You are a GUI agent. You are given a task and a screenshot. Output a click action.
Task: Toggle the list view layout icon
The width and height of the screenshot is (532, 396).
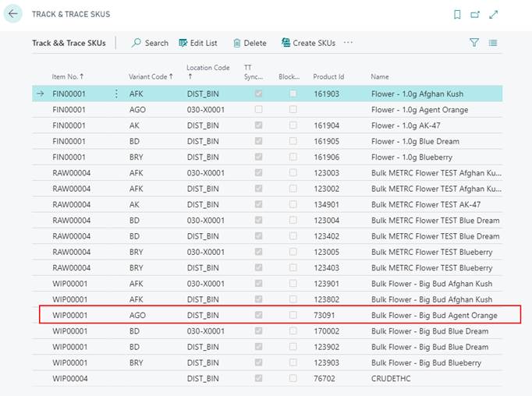[x=493, y=43]
